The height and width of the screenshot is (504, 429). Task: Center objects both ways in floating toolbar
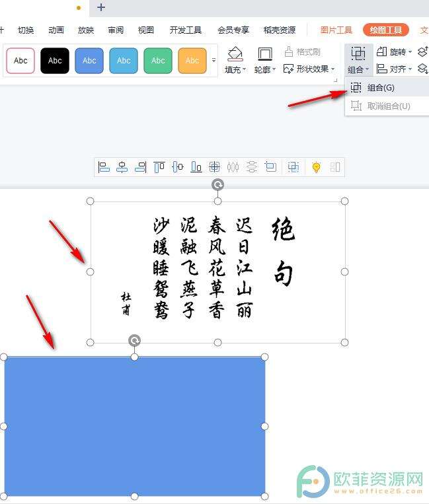pos(214,167)
